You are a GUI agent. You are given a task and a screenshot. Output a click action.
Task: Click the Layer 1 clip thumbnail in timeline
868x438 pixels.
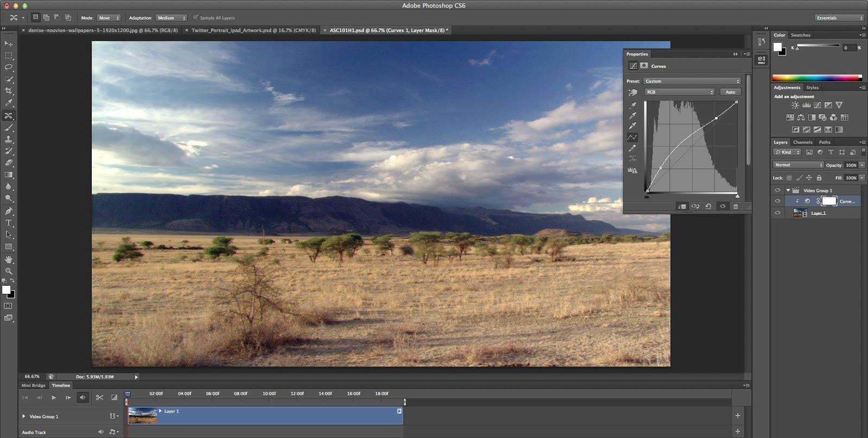pyautogui.click(x=143, y=416)
